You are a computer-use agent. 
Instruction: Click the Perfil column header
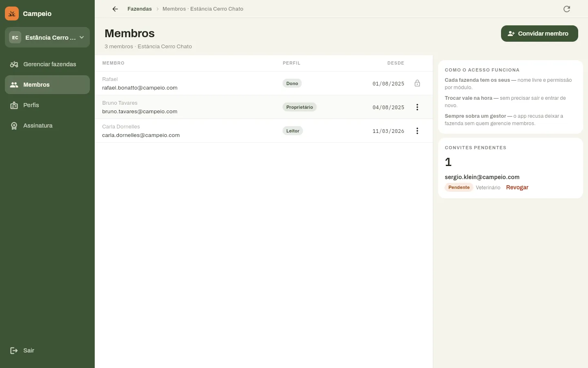(292, 63)
